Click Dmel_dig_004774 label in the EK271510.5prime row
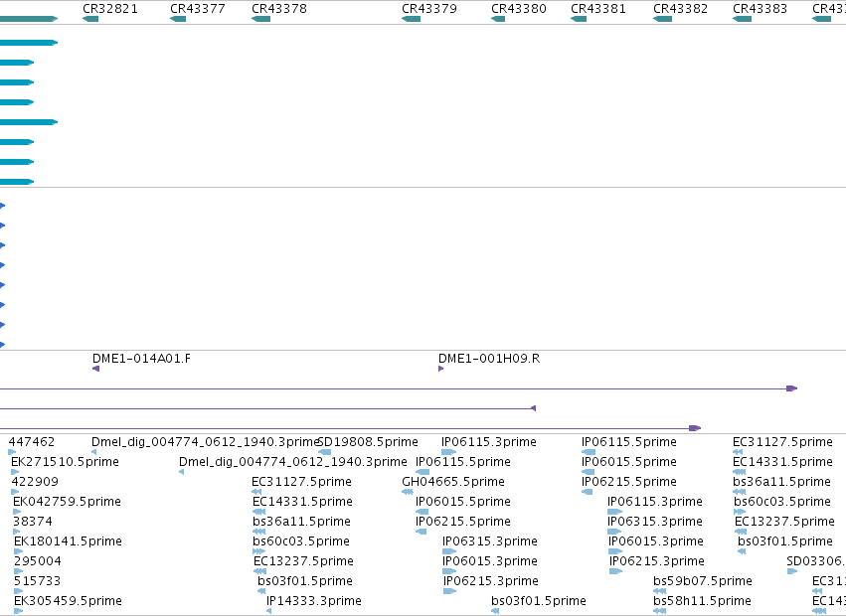Viewport: 846px width, 616px height. 293,462
